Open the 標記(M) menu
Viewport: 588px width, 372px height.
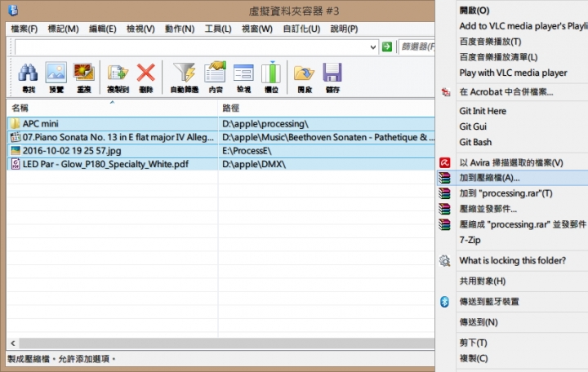(x=64, y=29)
